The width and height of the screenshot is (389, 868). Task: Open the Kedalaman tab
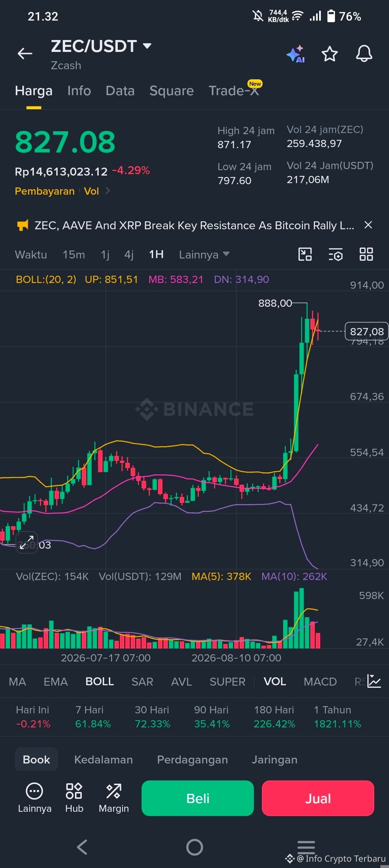[x=104, y=759]
